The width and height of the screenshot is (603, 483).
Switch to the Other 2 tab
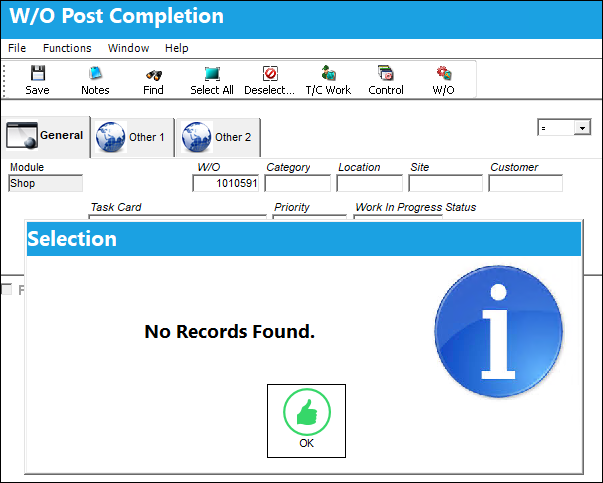click(218, 137)
